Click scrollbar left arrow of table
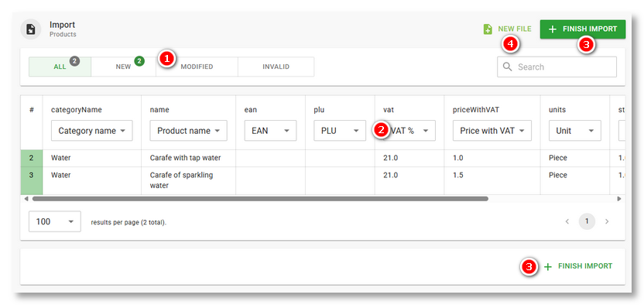Image resolution: width=644 pixels, height=305 pixels. click(x=26, y=199)
